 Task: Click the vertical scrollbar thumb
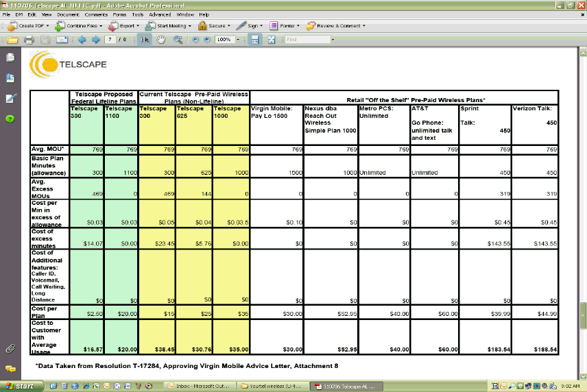point(583,315)
